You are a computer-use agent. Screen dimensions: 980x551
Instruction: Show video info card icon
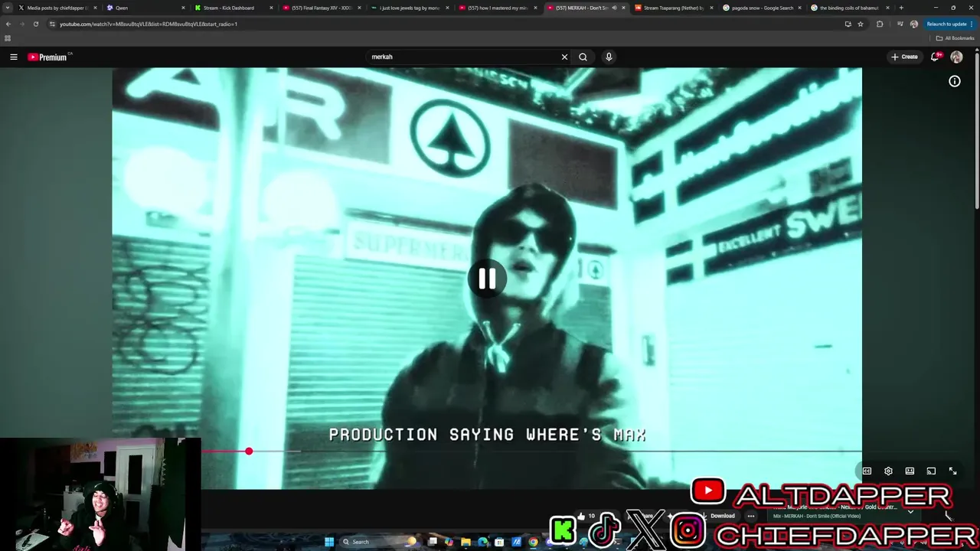955,81
